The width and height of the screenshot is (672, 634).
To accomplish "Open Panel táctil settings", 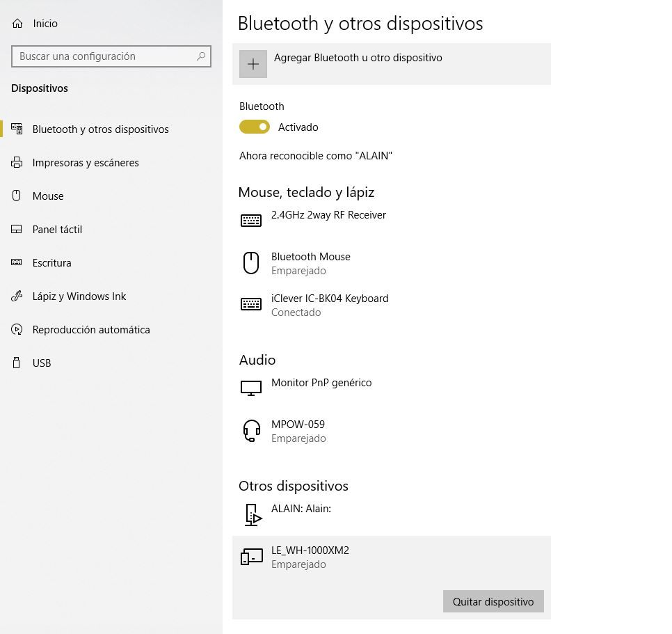I will 56,229.
